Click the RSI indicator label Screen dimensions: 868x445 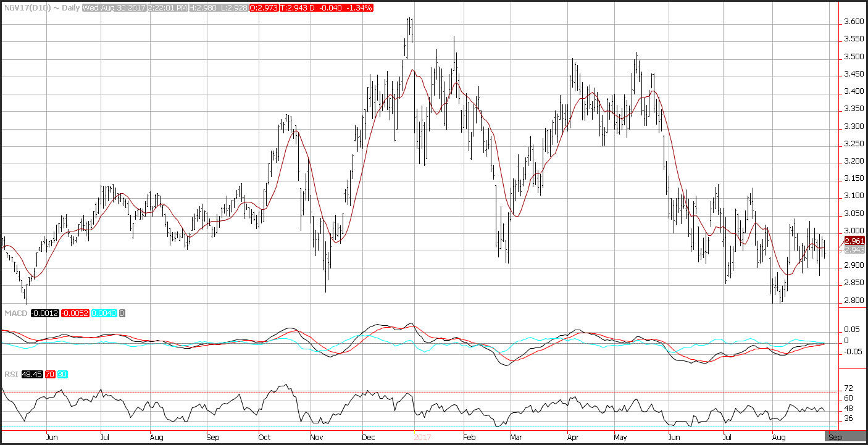coord(10,374)
